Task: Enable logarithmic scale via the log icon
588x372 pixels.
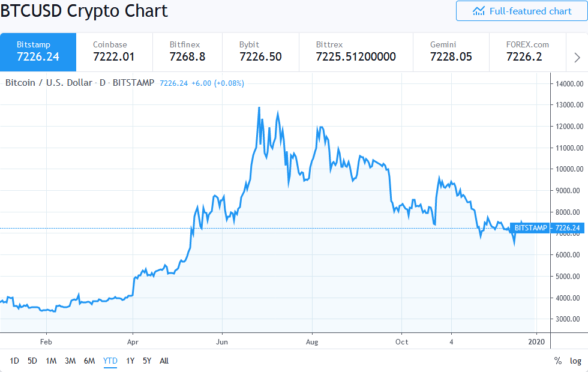Action: 575,361
